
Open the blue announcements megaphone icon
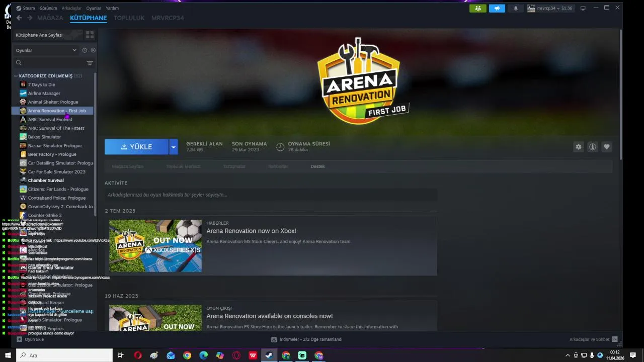coord(497,8)
